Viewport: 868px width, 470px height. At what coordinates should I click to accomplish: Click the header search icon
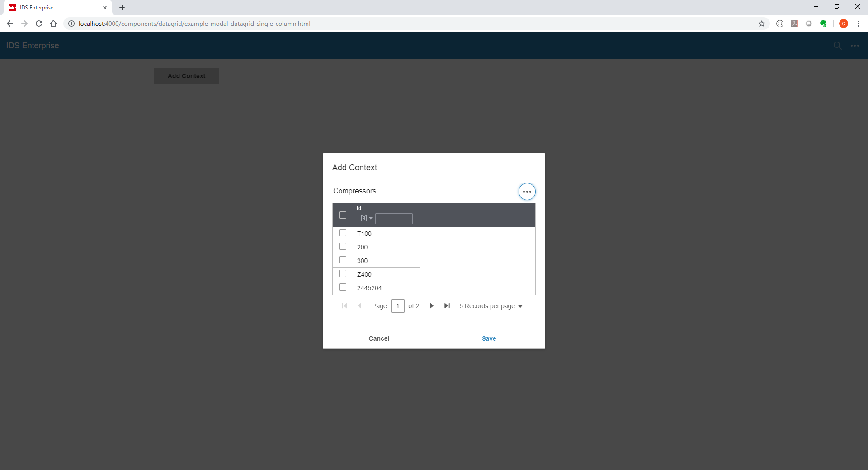coord(838,46)
